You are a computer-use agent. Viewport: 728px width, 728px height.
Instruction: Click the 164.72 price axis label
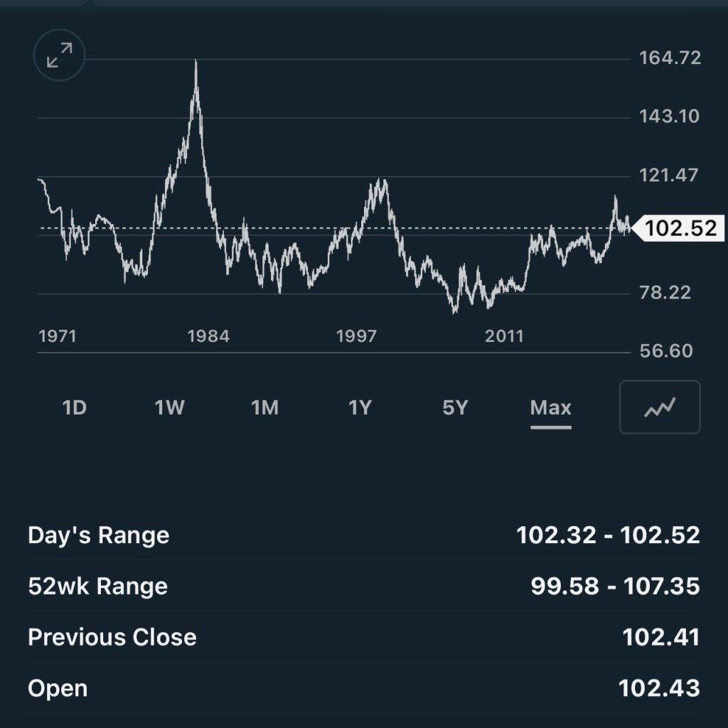[670, 58]
